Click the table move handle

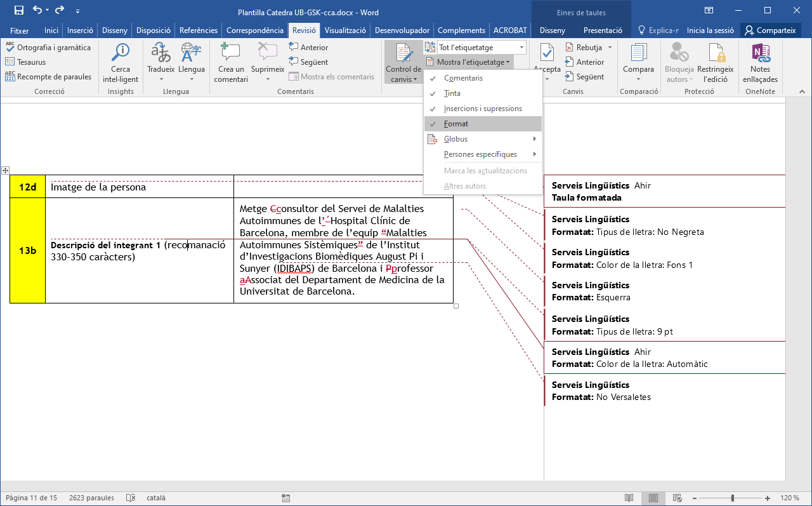point(5,170)
